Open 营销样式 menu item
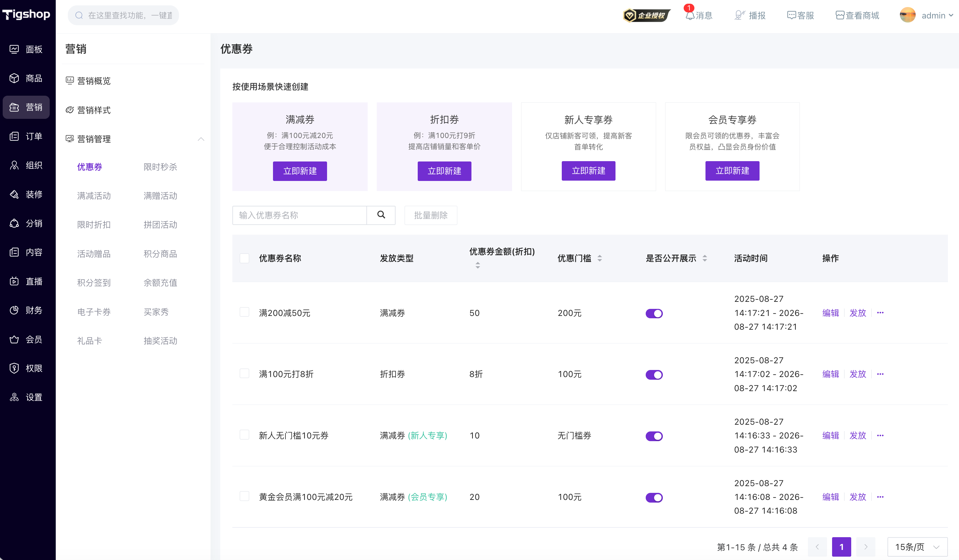959x560 pixels. pos(88,110)
